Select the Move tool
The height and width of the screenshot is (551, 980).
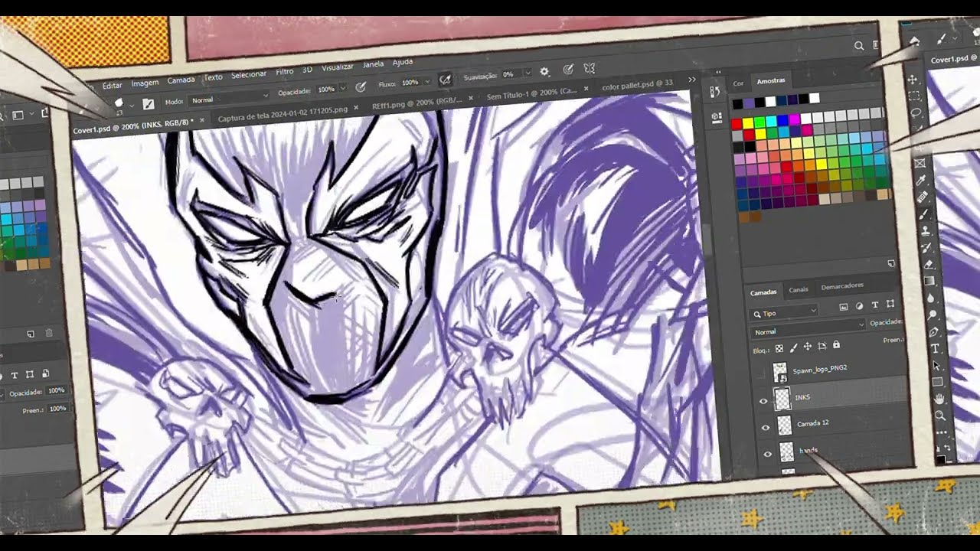(912, 79)
